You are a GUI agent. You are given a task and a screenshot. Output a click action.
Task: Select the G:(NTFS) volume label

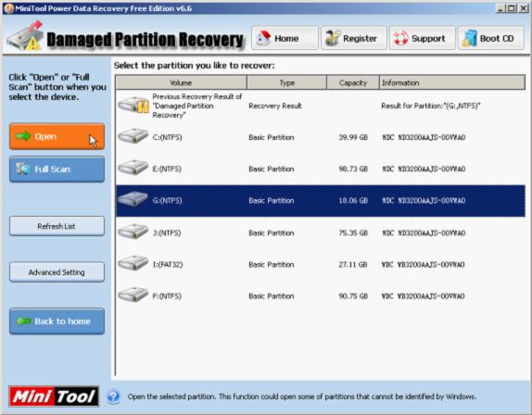point(167,201)
